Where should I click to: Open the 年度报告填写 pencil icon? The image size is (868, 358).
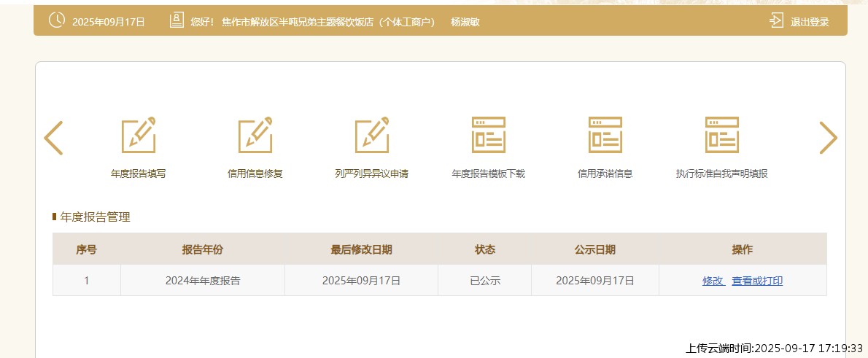click(x=139, y=135)
